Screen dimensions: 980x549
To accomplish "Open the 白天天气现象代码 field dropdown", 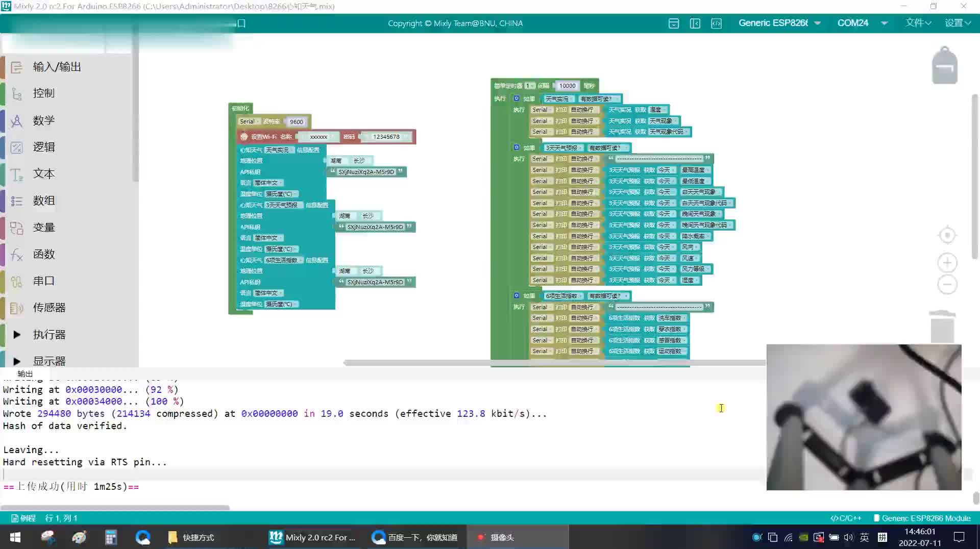I will tap(707, 203).
